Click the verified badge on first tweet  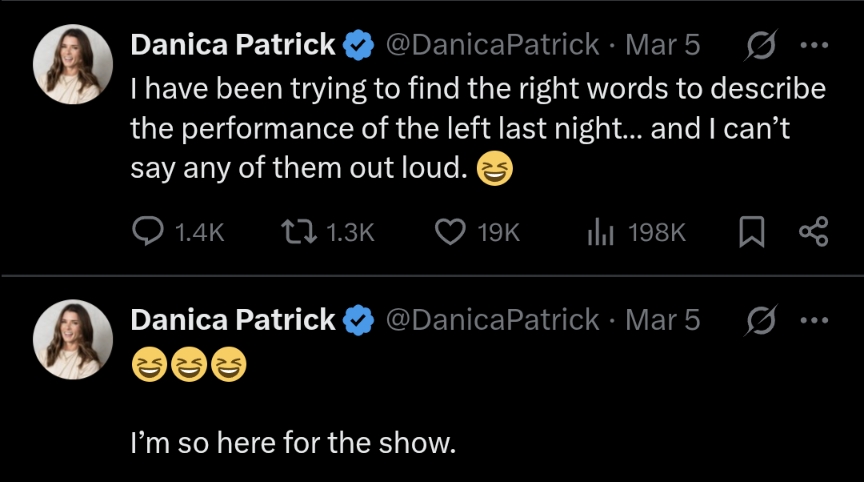[x=359, y=45]
